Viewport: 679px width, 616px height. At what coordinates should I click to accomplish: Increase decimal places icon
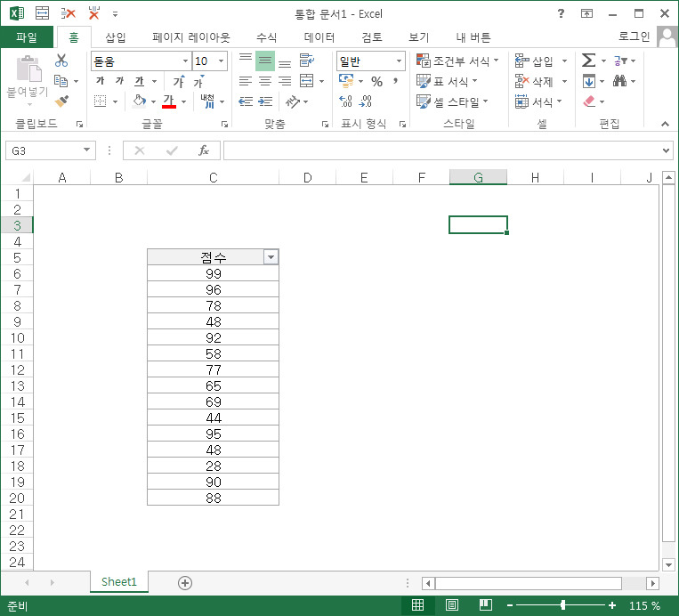[345, 101]
